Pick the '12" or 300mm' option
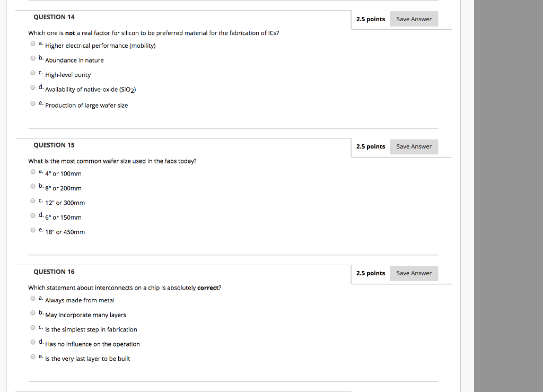 click(32, 201)
